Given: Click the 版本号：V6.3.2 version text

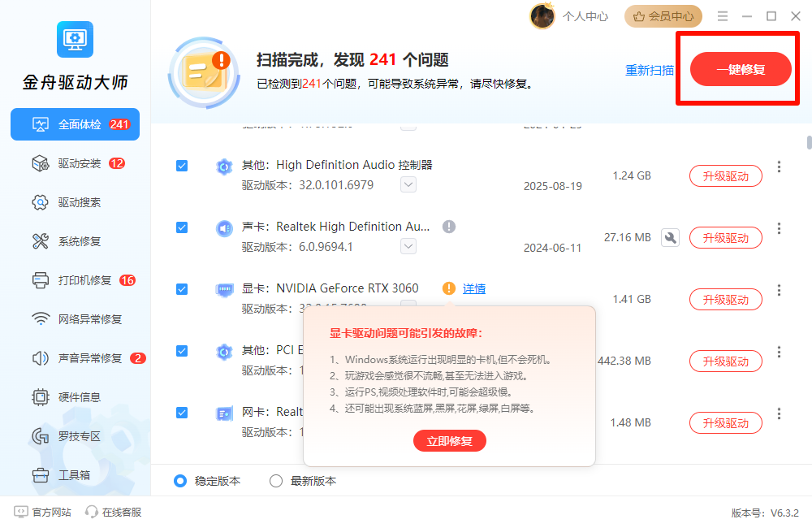Looking at the screenshot, I should click(765, 513).
